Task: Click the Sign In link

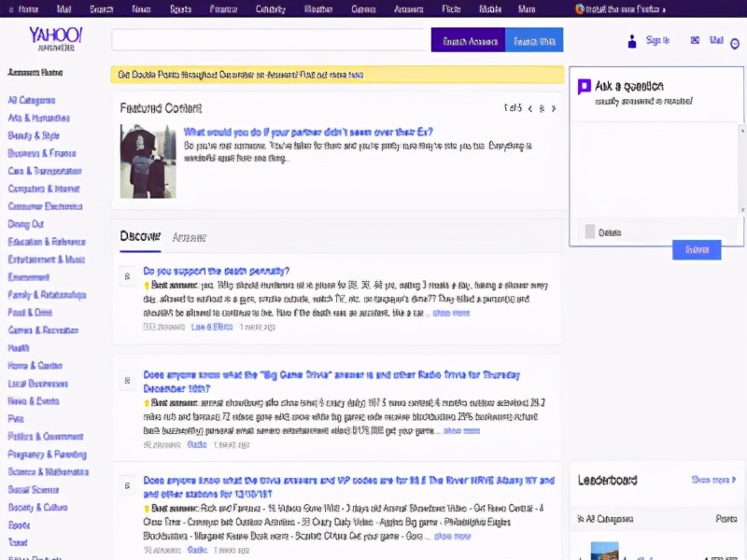Action: (x=657, y=40)
